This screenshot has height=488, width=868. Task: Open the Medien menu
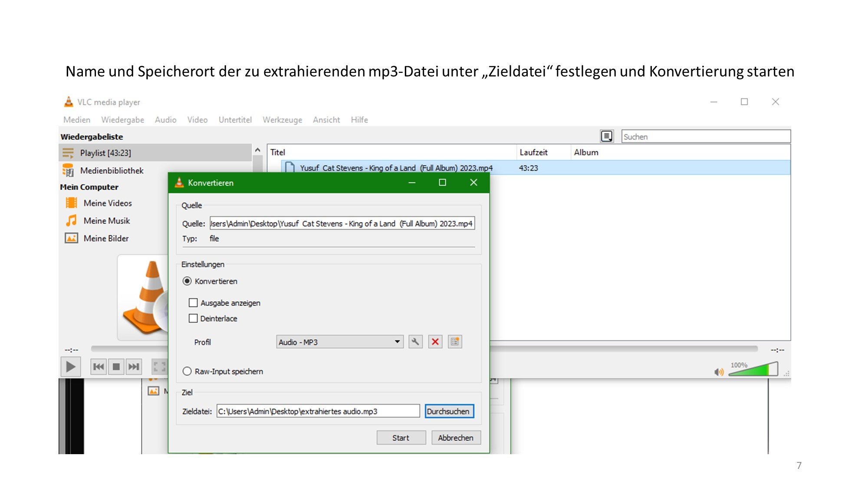tap(77, 120)
